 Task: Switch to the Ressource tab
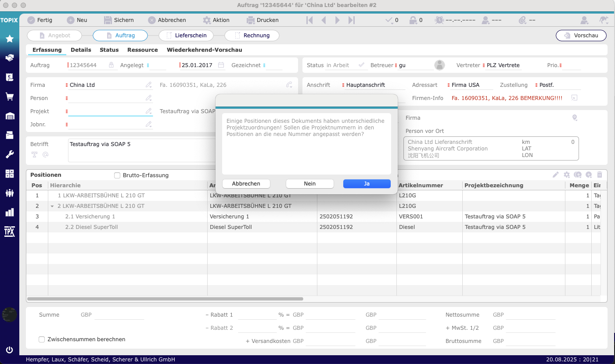[x=143, y=50]
